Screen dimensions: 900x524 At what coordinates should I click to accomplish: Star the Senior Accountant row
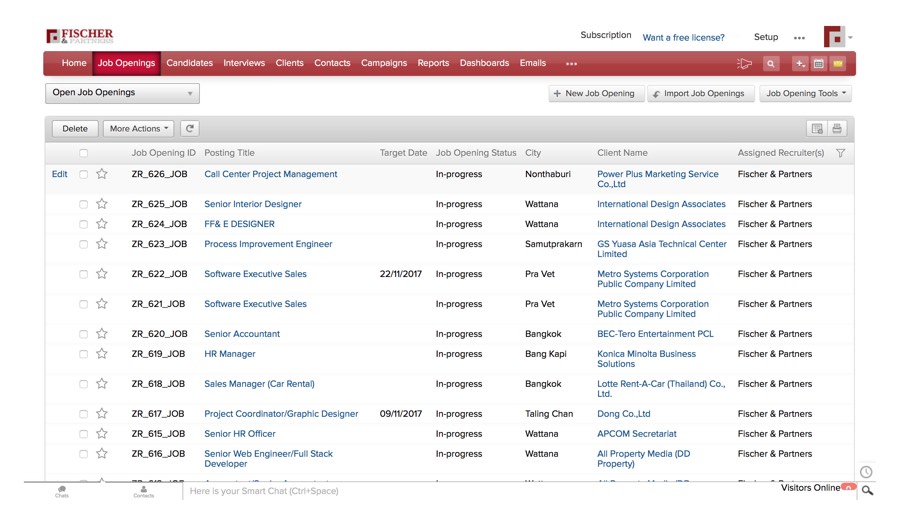[x=102, y=333]
